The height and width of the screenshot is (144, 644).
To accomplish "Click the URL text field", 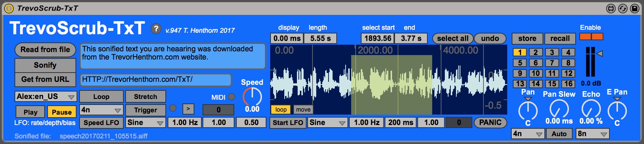I will pyautogui.click(x=156, y=80).
